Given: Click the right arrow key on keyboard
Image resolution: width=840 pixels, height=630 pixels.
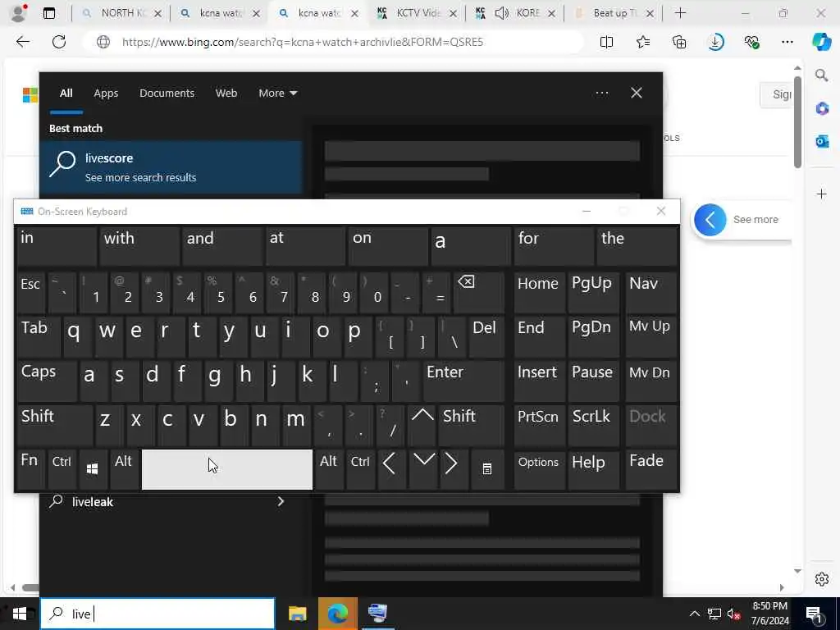Looking at the screenshot, I should click(x=453, y=468).
